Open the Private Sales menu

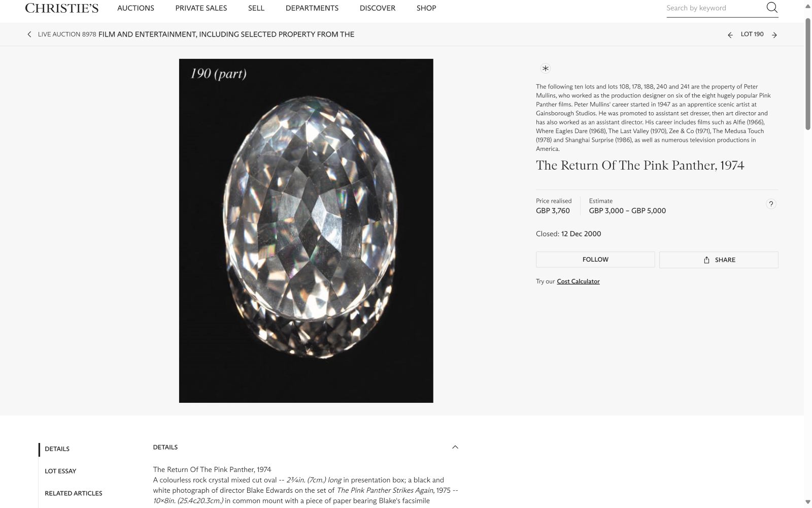tap(201, 8)
